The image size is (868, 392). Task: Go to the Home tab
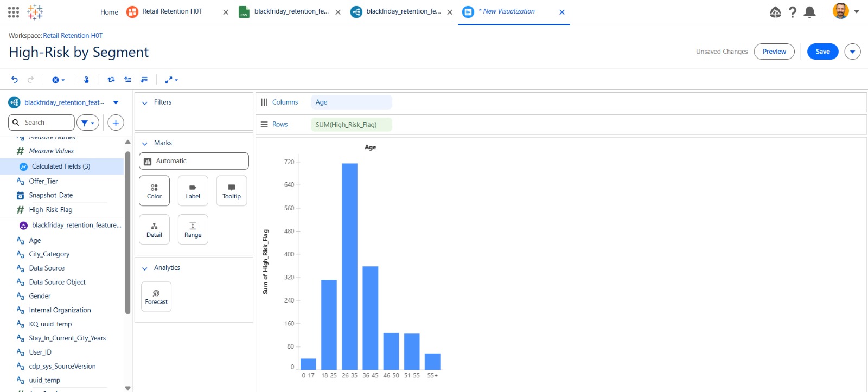[x=109, y=12]
